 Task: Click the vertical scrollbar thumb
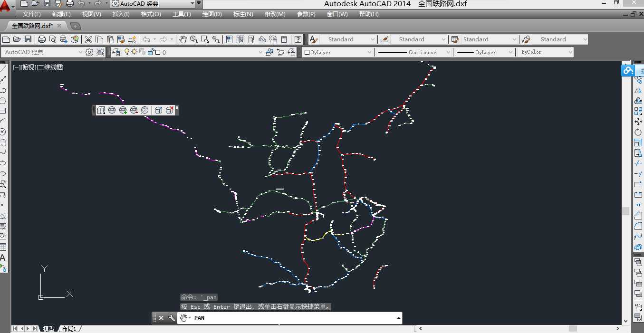point(625,211)
